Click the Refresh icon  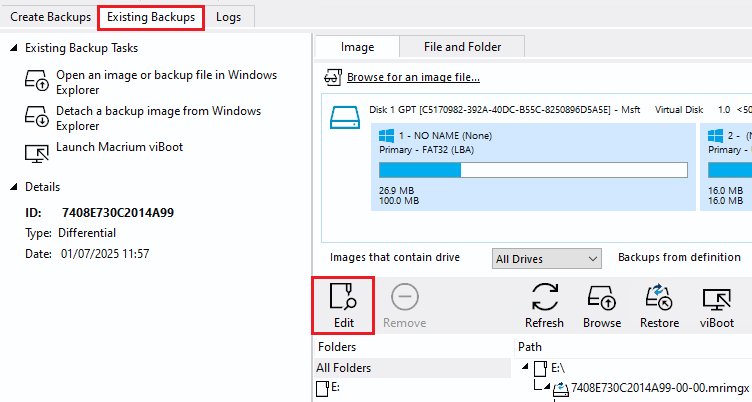tap(544, 305)
